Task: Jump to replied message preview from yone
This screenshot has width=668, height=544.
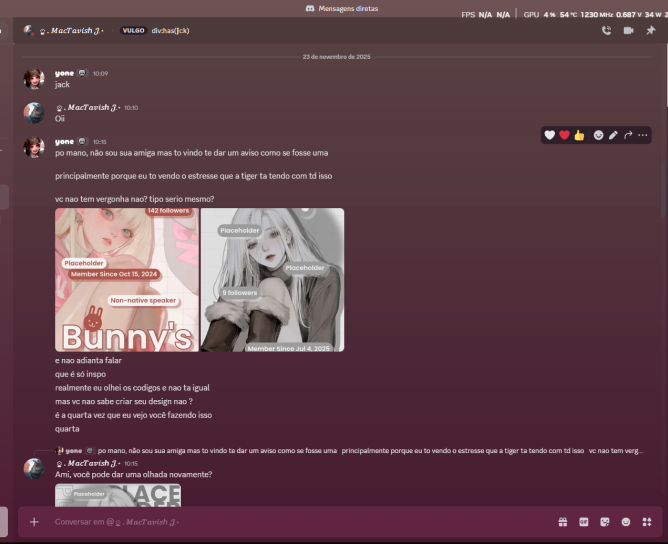Action: pos(348,450)
